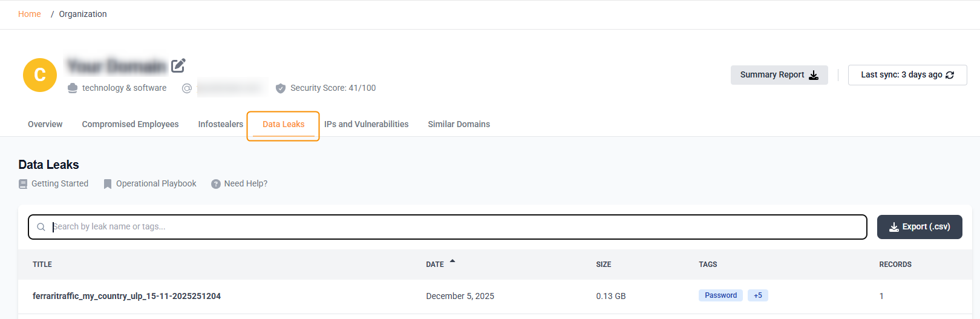Sort the table by the Date column arrow

point(452,262)
